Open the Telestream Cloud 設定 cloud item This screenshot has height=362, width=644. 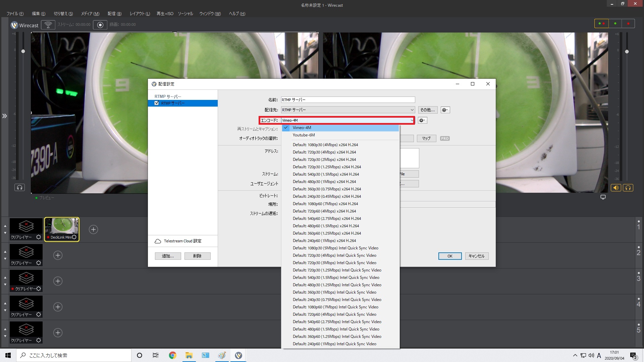pyautogui.click(x=178, y=241)
